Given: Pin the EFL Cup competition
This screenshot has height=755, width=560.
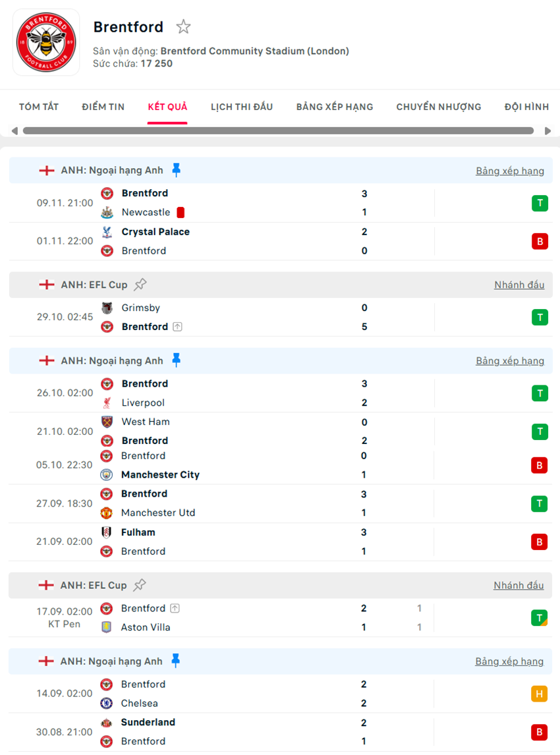Looking at the screenshot, I should click(x=140, y=285).
